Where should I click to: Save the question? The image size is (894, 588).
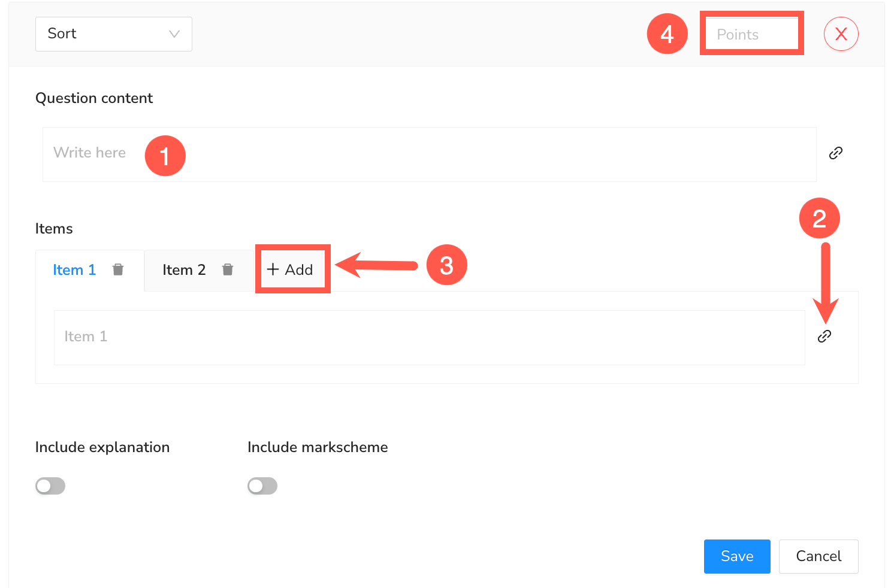736,556
